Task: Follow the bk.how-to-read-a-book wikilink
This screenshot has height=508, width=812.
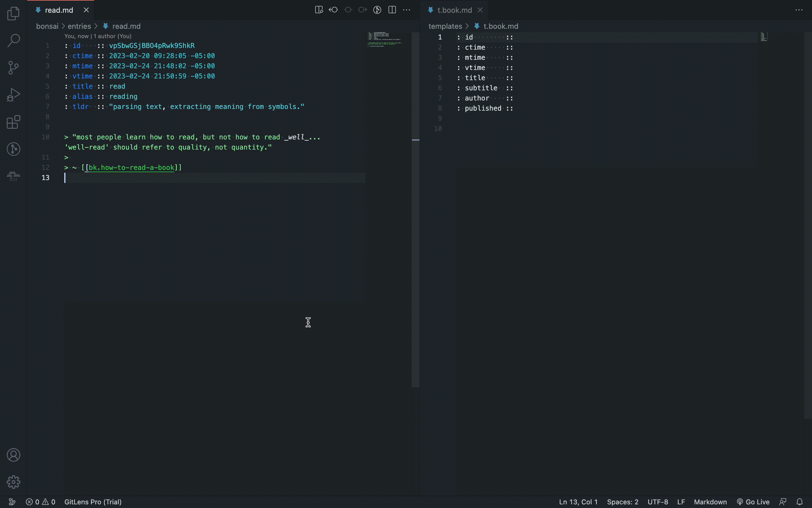Action: 131,167
